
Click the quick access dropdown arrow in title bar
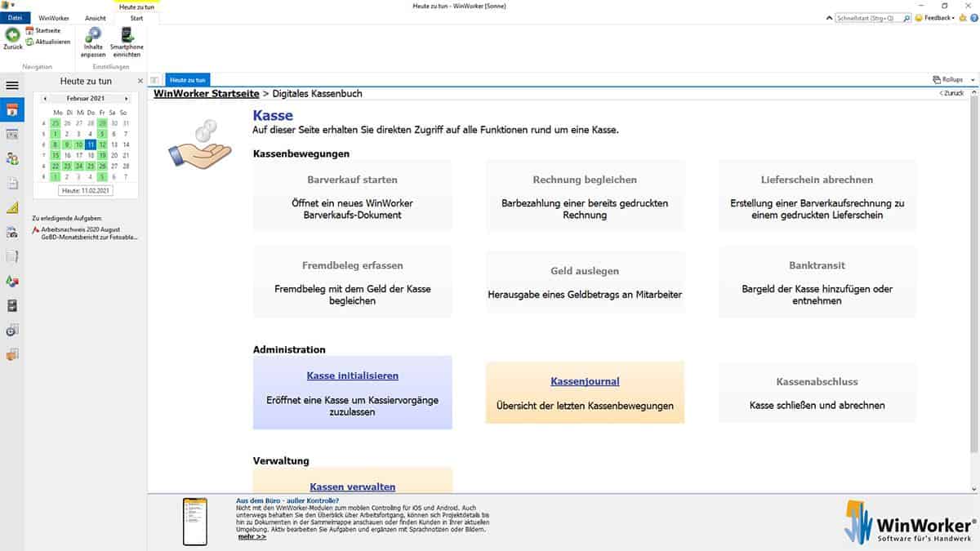[x=14, y=6]
